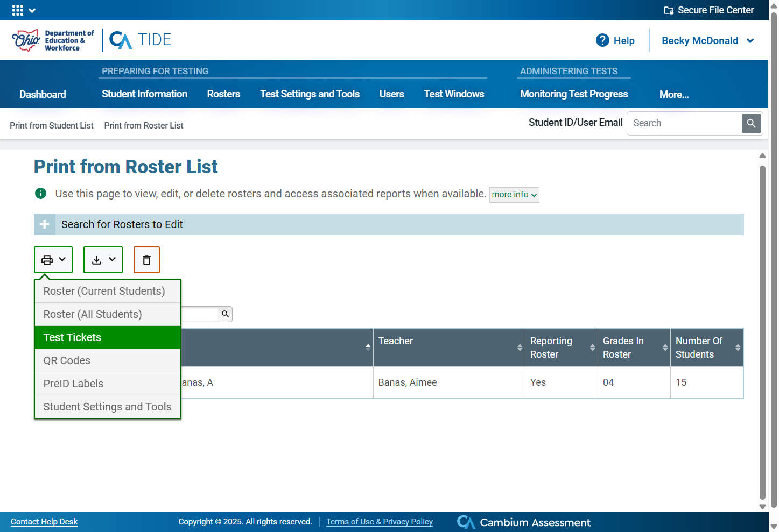Go to the Dashboard tab
This screenshot has width=779, height=532.
click(43, 95)
